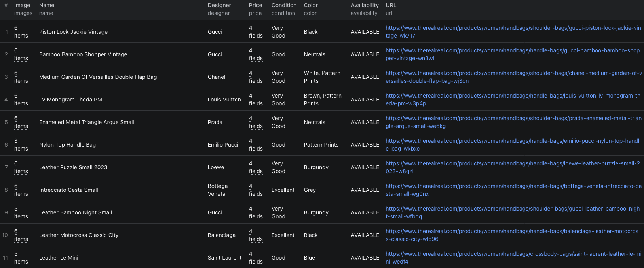Expand 3 items for Nylon Top Handle Bag

21,145
